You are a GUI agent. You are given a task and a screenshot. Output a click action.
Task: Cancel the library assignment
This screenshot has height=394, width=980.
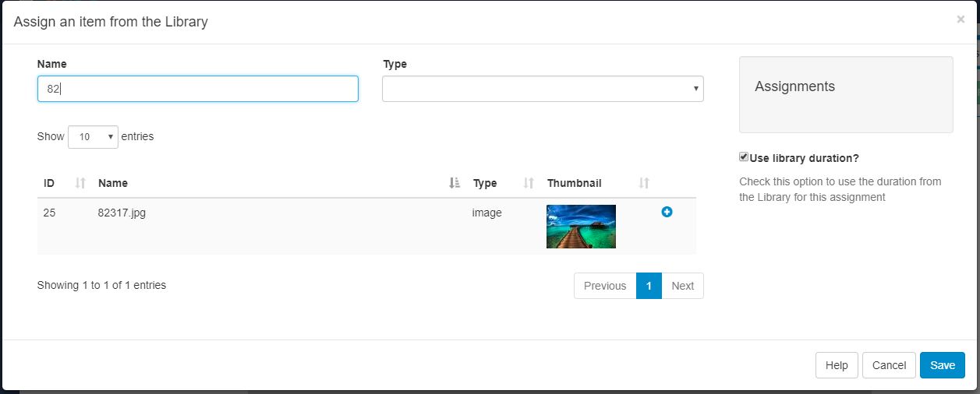pyautogui.click(x=889, y=365)
